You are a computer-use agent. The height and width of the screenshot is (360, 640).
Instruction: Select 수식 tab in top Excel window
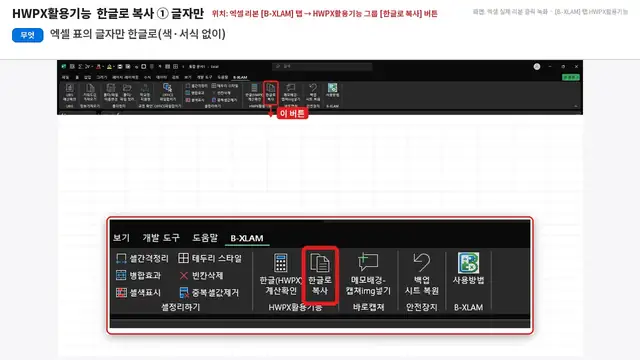(x=147, y=77)
